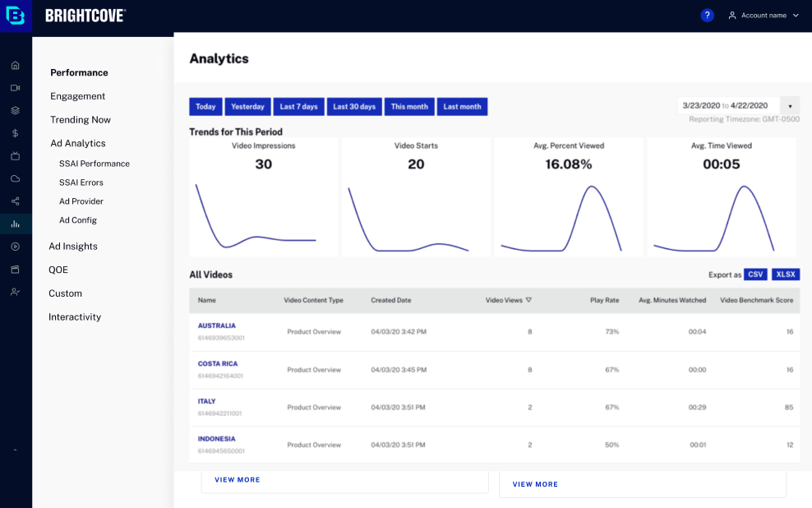Click the Brightcove B logo icon
This screenshot has width=812, height=508.
[16, 16]
